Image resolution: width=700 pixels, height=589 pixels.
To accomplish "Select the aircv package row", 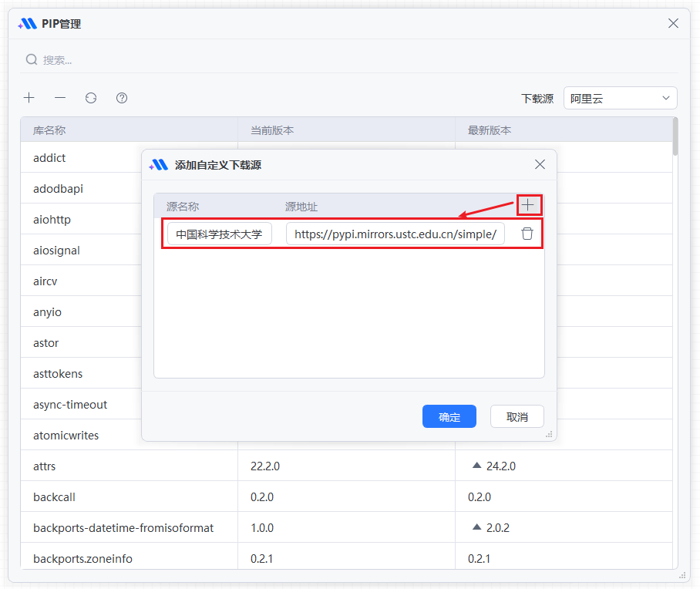I will coord(81,281).
